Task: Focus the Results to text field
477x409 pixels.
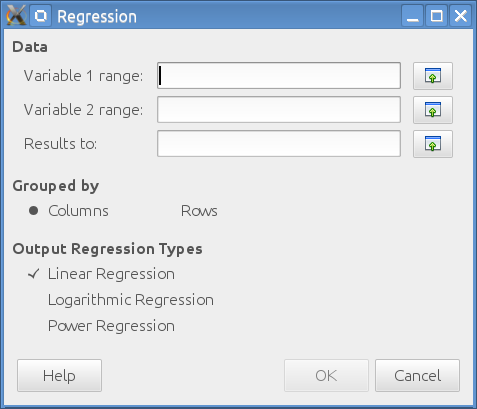Action: click(279, 144)
